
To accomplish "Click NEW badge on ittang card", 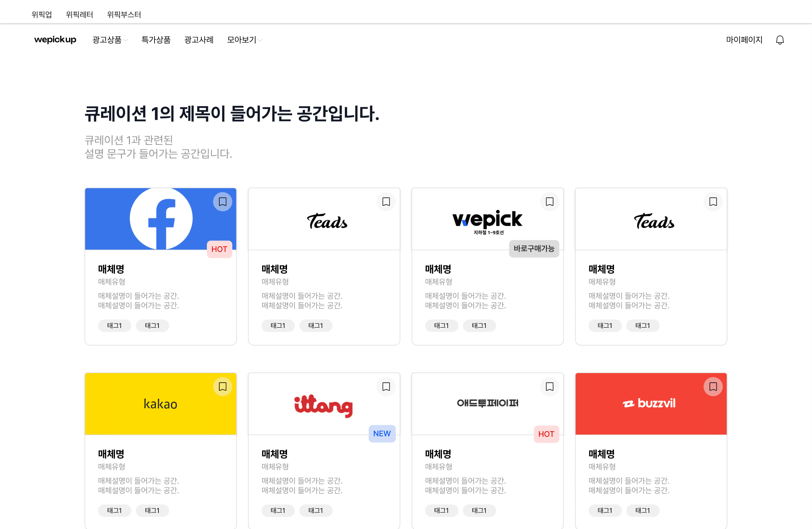I will tap(382, 433).
